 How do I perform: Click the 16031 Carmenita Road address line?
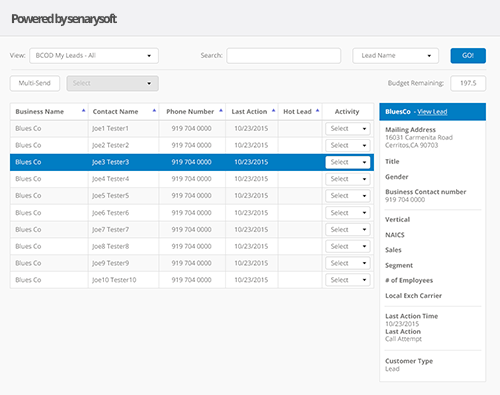(x=419, y=138)
